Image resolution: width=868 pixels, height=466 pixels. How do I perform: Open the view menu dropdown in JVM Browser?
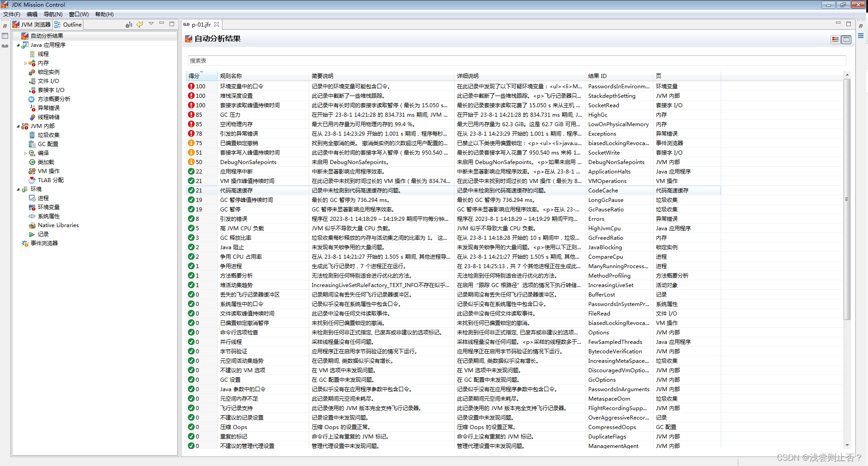151,24
